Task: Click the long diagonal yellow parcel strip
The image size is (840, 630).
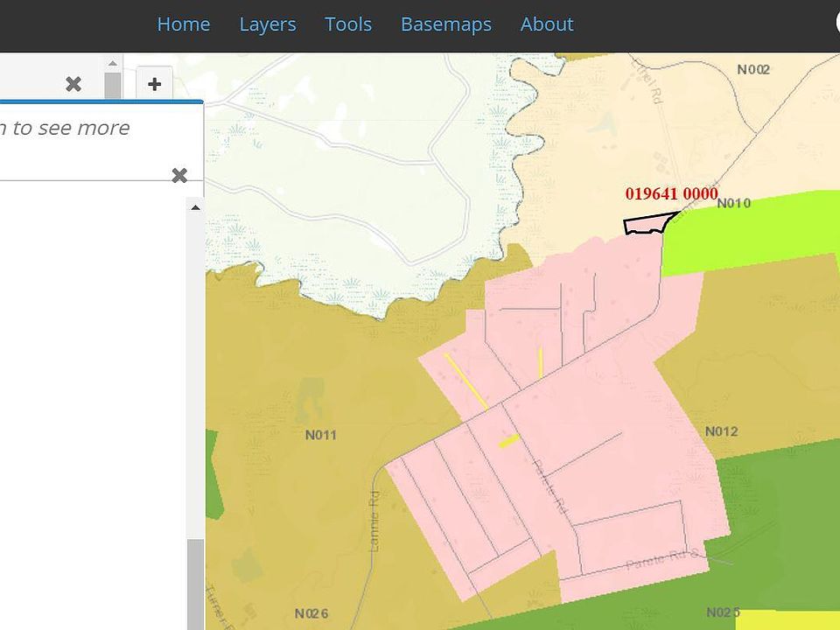Action: pos(465,381)
